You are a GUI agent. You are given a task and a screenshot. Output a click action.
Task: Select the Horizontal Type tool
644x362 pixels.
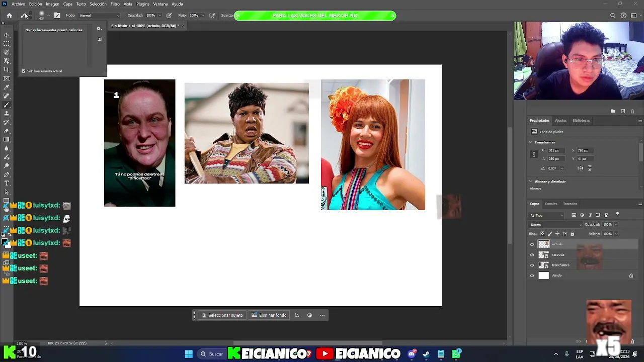pos(7,183)
